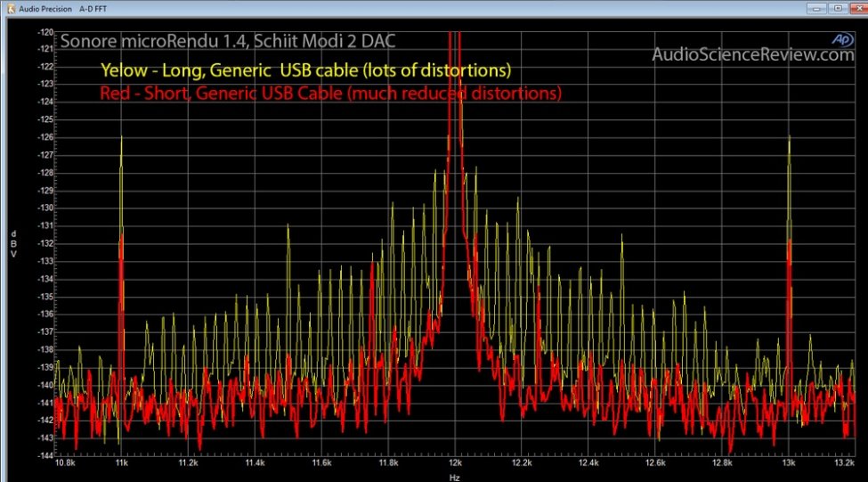
Task: Click the -138 y-axis value
Action: [x=45, y=349]
